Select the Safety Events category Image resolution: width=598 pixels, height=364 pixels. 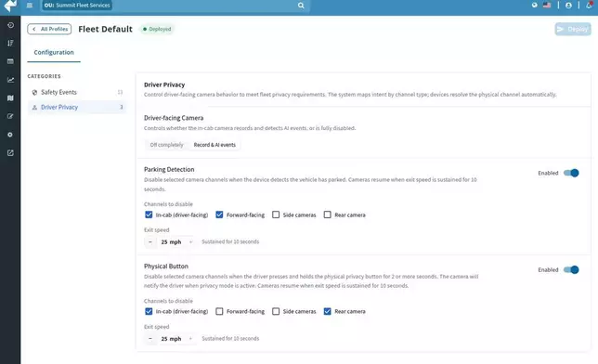pos(77,92)
